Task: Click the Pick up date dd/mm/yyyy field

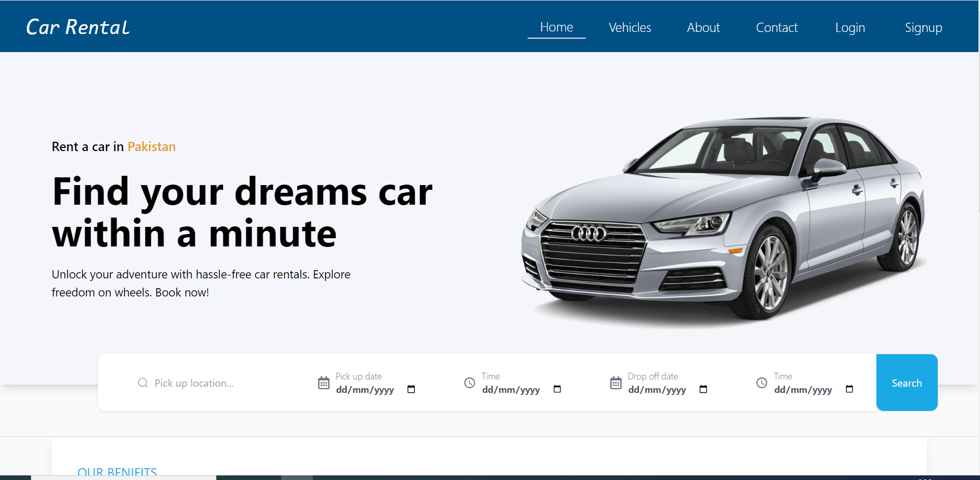Action: [365, 390]
